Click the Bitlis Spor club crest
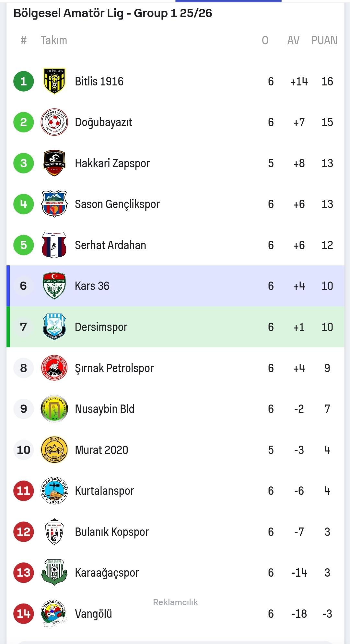 pyautogui.click(x=54, y=81)
